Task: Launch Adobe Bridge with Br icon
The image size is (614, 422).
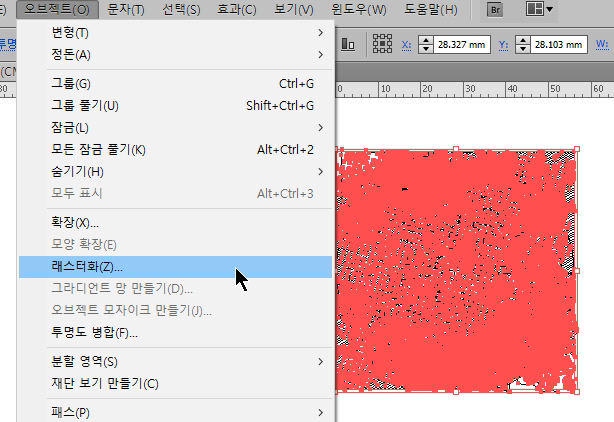Action: (495, 10)
